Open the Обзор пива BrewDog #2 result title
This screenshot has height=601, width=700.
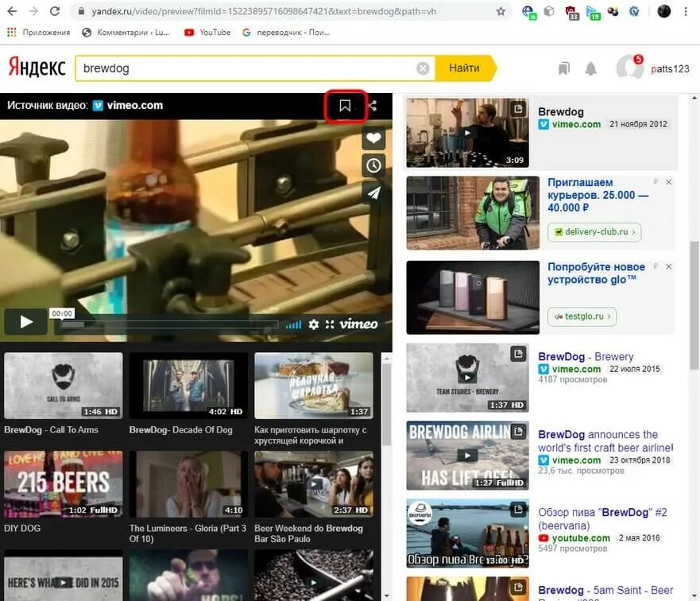coord(602,519)
